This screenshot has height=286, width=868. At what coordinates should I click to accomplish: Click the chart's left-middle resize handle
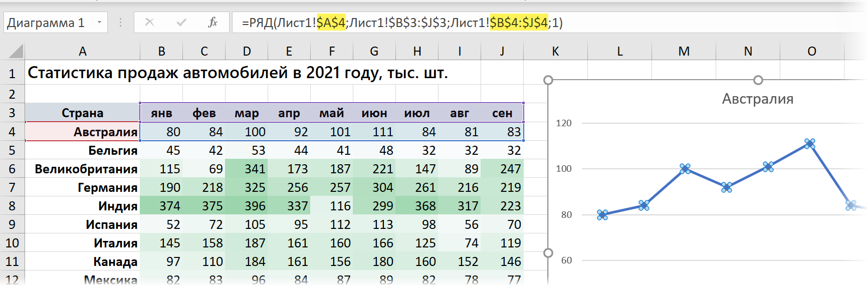(x=548, y=253)
